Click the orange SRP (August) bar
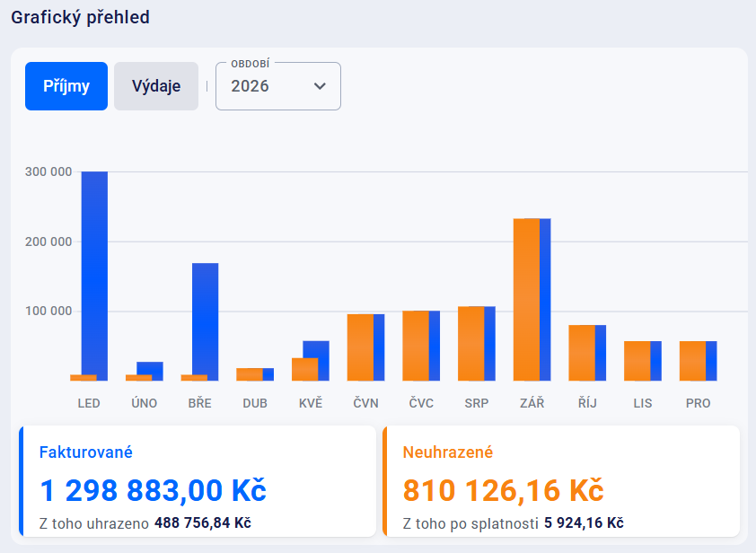Image resolution: width=756 pixels, height=553 pixels. coord(470,343)
